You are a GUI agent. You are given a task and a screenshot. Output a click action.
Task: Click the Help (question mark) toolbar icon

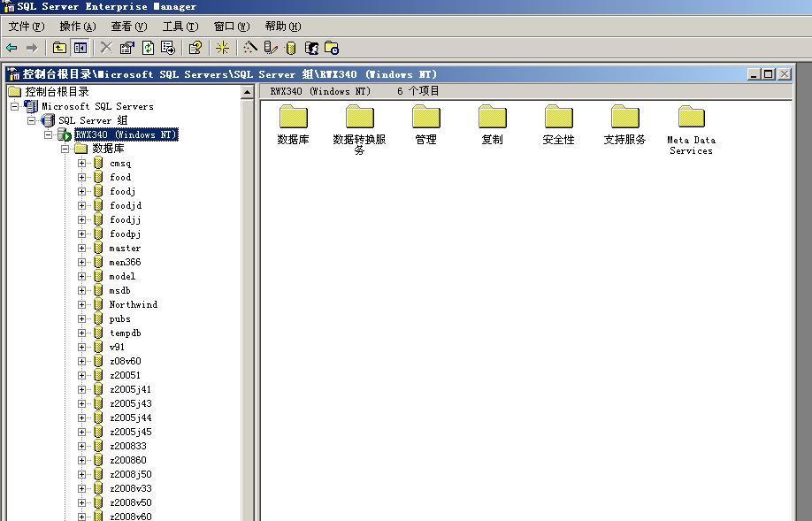click(195, 47)
